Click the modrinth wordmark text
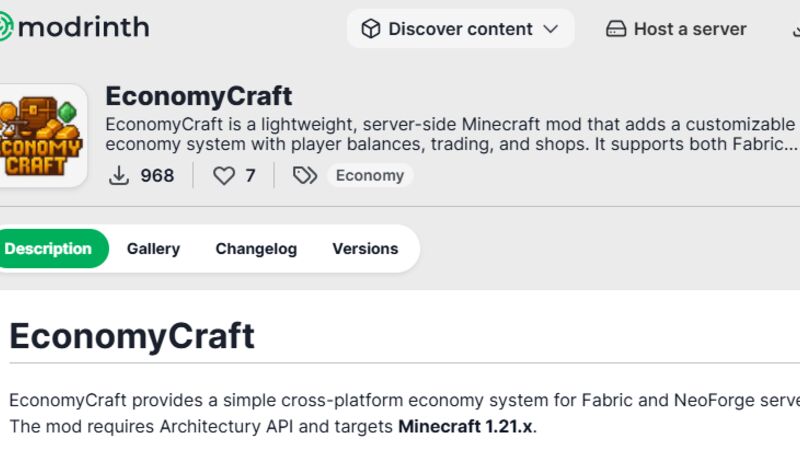 click(84, 27)
